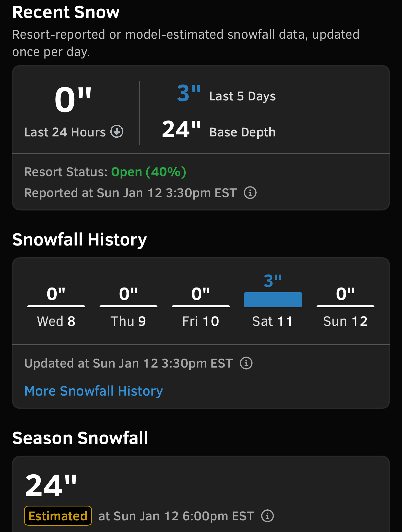The image size is (402, 532).
Task: Open info icon beside Updated at Sun Jan 12
Action: pyautogui.click(x=246, y=363)
